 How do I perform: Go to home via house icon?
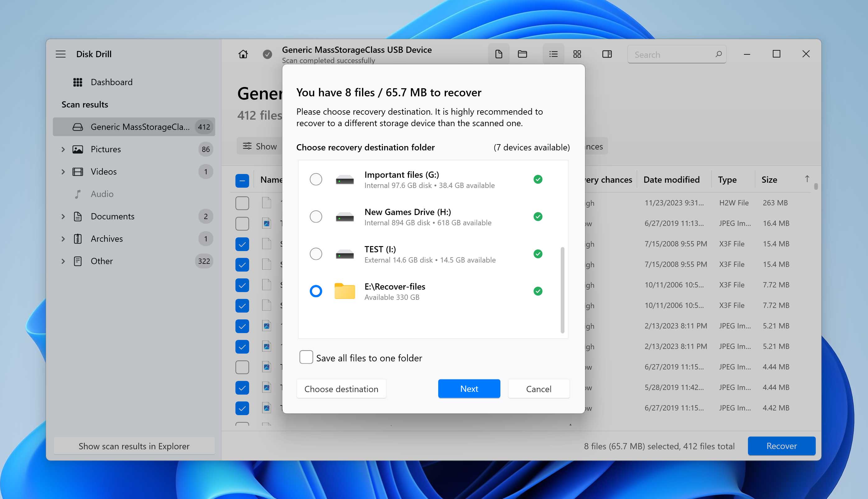(243, 54)
